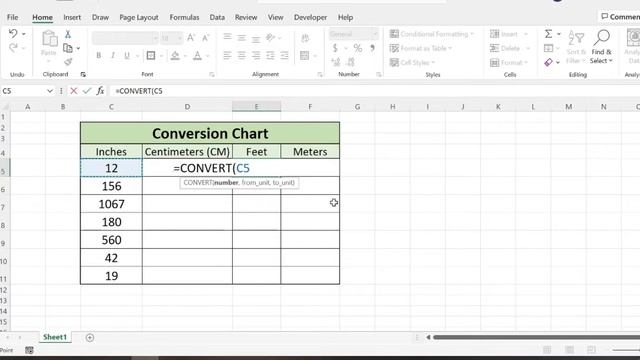Click the Format Painter brush icon
The height and width of the screenshot is (360, 640).
pos(68,62)
